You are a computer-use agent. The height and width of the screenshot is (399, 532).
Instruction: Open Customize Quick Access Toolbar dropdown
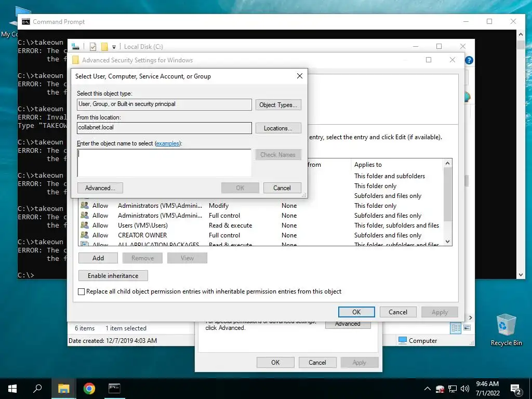[114, 47]
